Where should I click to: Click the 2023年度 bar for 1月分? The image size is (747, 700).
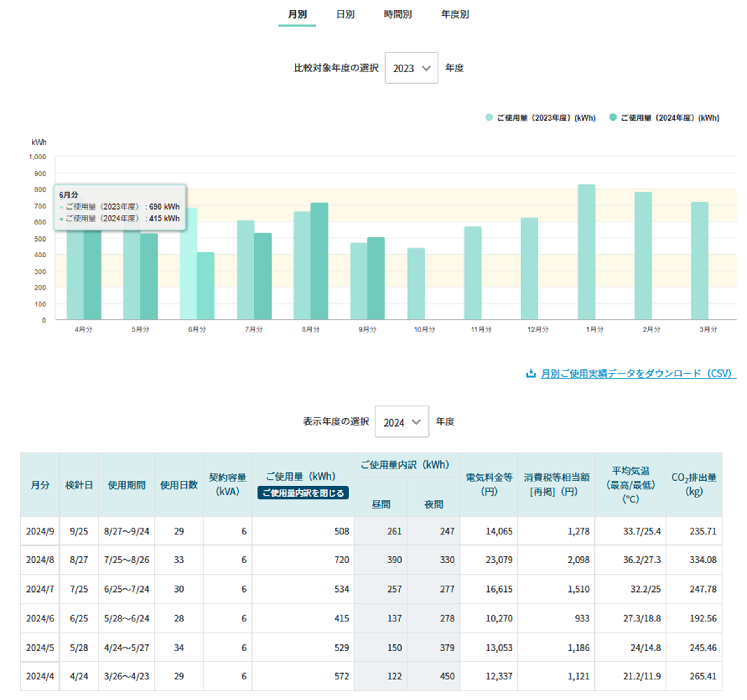[x=586, y=252]
